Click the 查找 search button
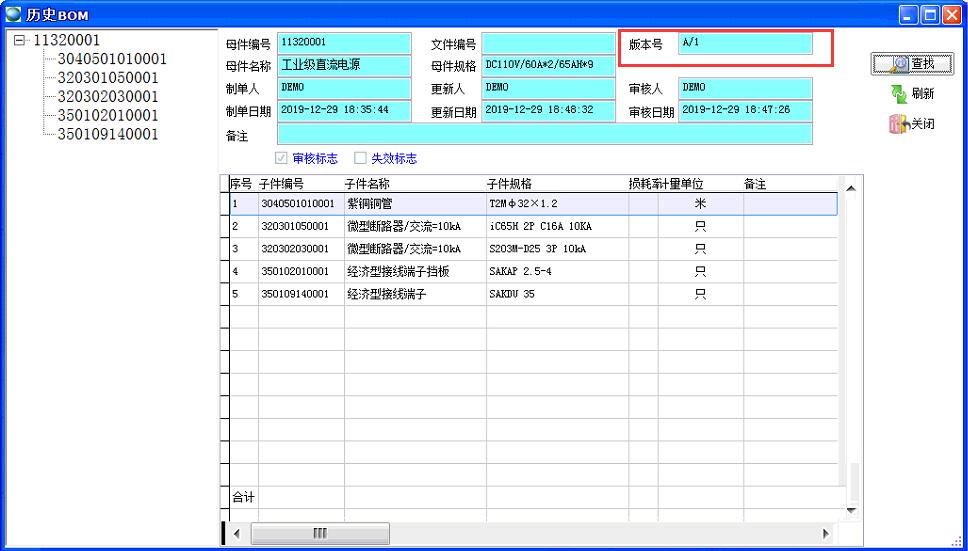 pyautogui.click(x=910, y=64)
